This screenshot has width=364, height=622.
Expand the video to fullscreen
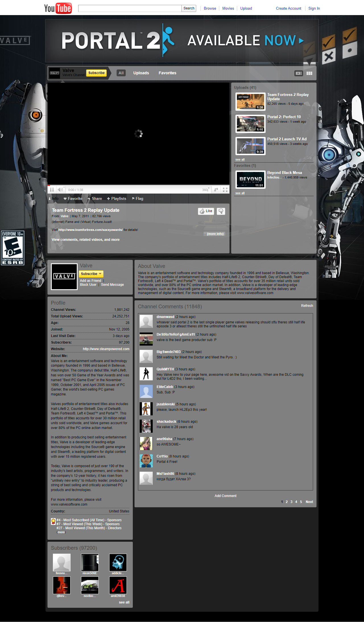(225, 190)
